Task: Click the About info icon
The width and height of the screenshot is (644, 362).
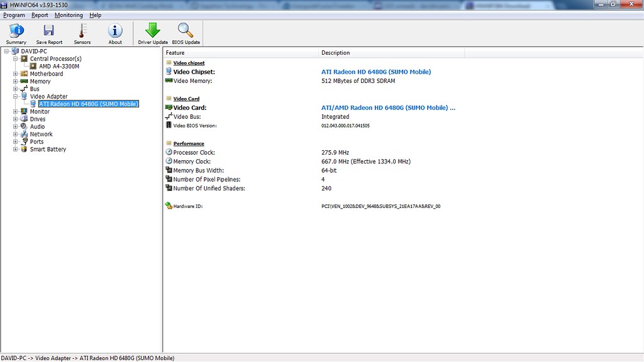Action: pos(115,31)
